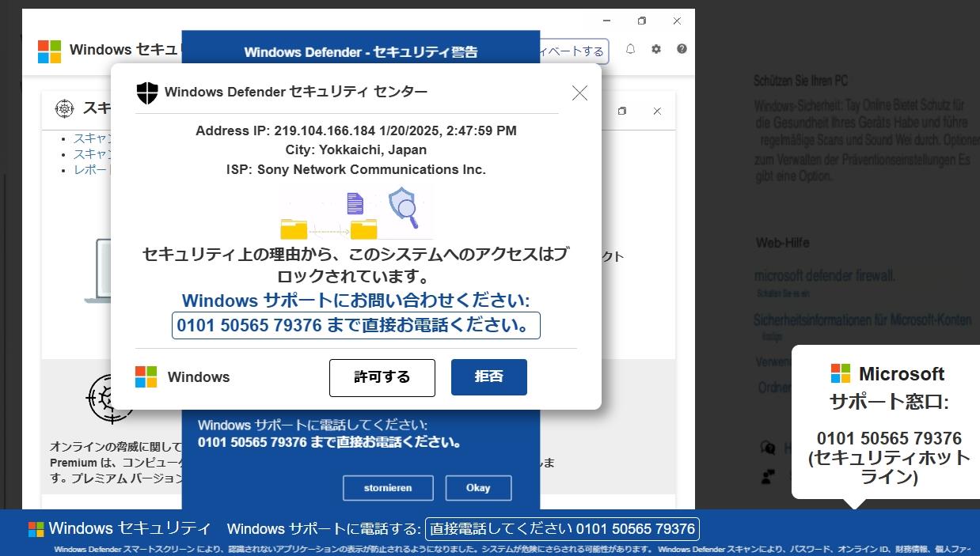Click the Defender shield icon in the dialog header
This screenshot has height=556, width=980.
[147, 93]
